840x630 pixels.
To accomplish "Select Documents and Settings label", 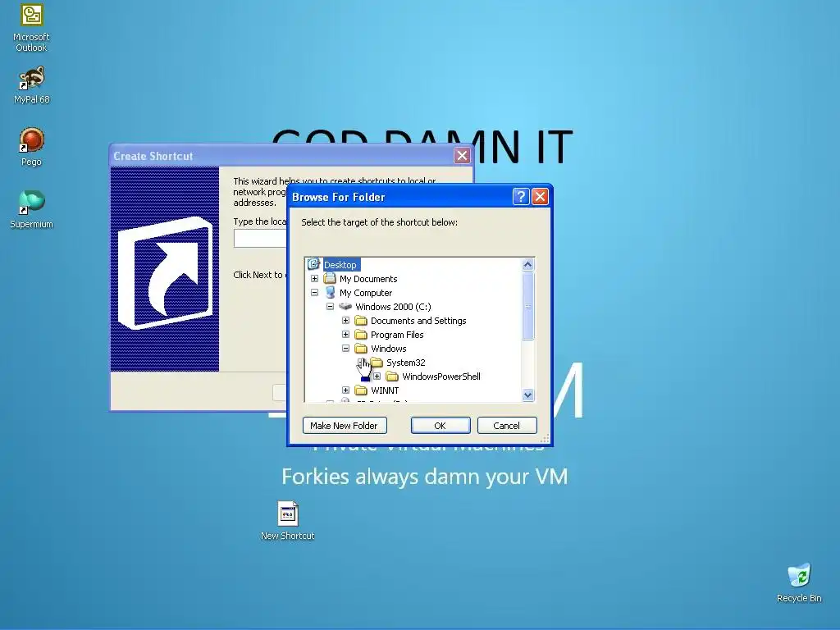I will [x=418, y=321].
